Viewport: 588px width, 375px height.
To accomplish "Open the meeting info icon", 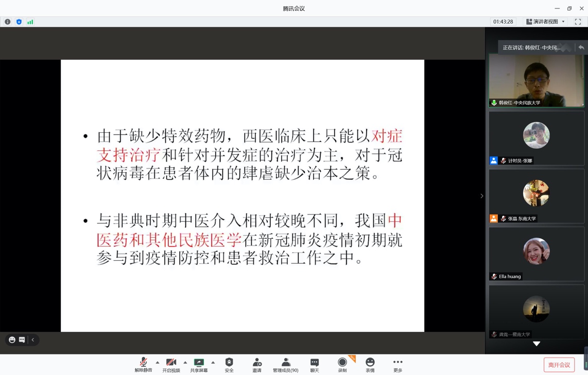I will 7,22.
